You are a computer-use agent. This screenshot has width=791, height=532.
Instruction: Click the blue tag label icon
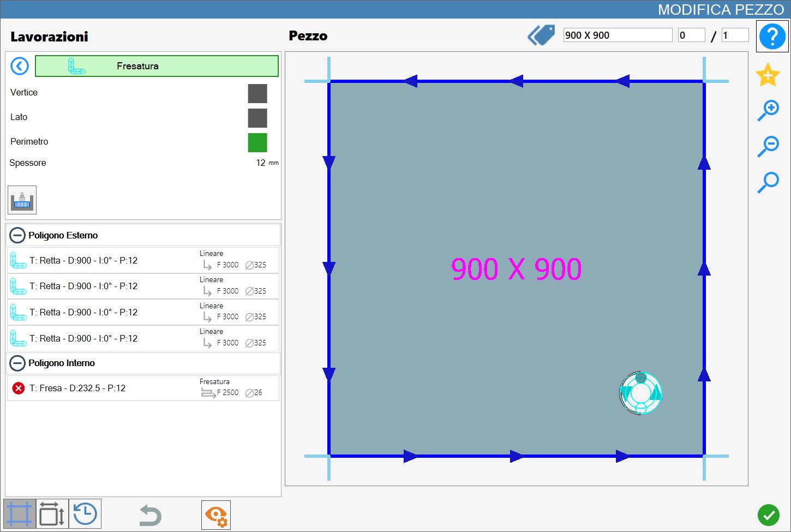pyautogui.click(x=541, y=35)
